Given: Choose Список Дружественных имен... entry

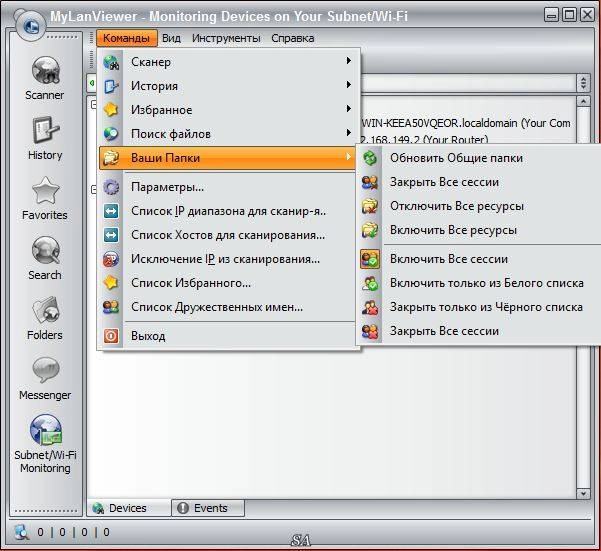Looking at the screenshot, I should pos(227,307).
